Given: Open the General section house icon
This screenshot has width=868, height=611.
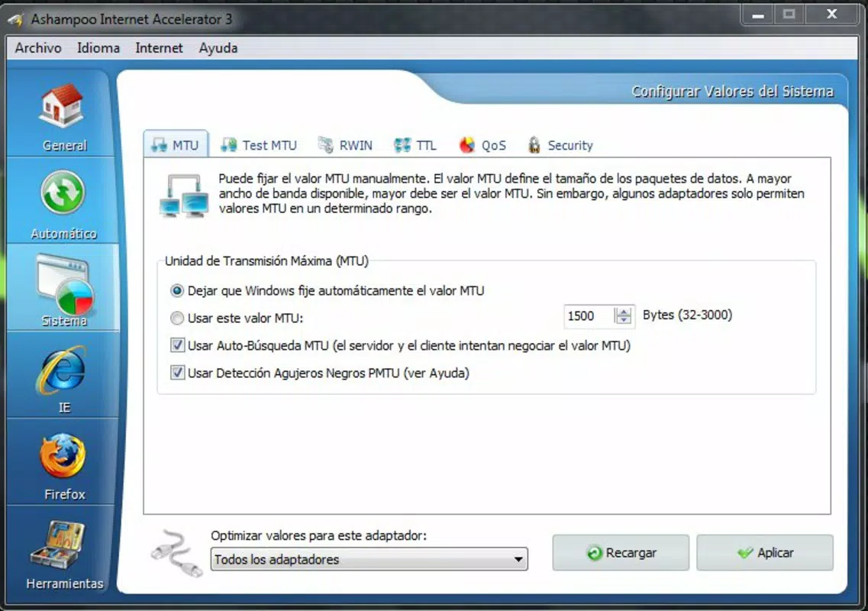Looking at the screenshot, I should 61,106.
